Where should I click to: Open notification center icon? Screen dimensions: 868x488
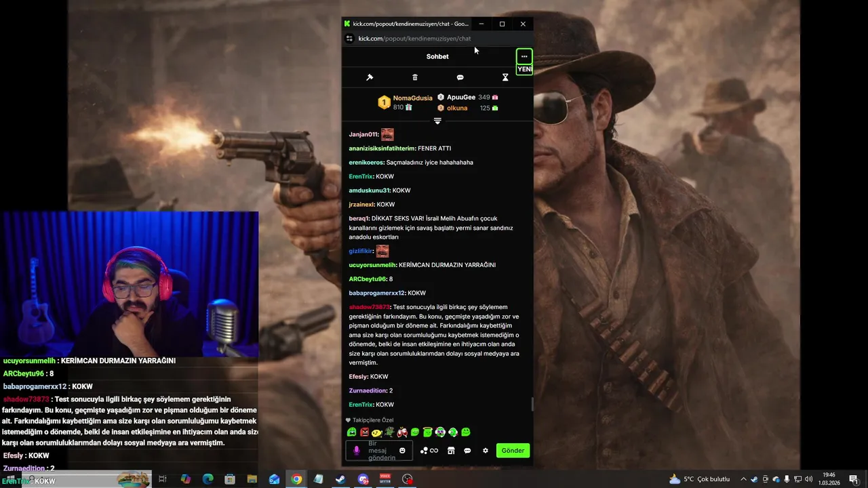[x=853, y=479]
